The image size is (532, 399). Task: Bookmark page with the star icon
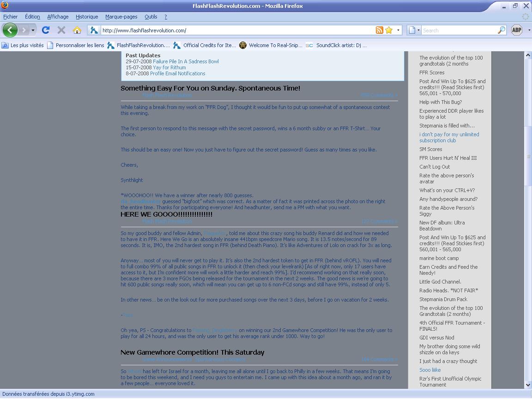pos(389,30)
